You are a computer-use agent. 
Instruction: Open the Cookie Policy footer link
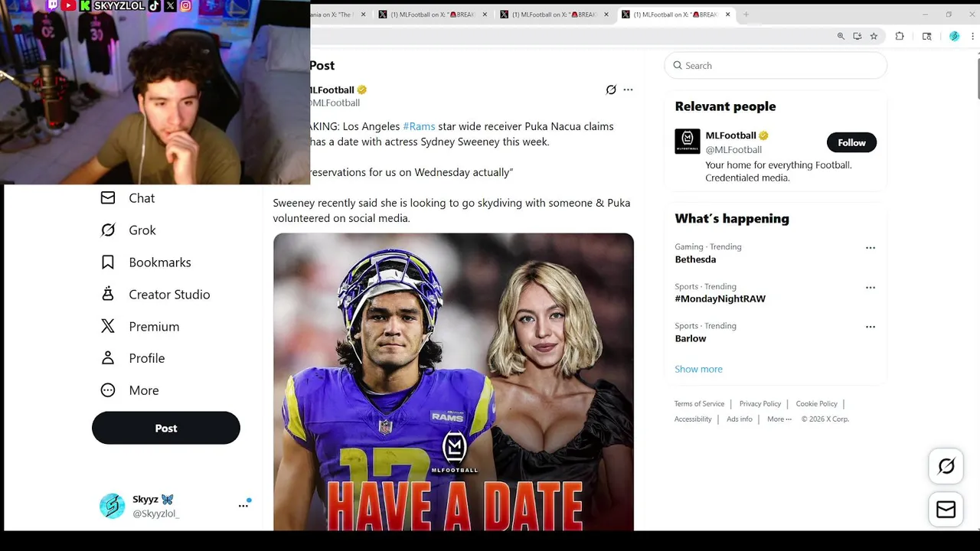coord(816,404)
